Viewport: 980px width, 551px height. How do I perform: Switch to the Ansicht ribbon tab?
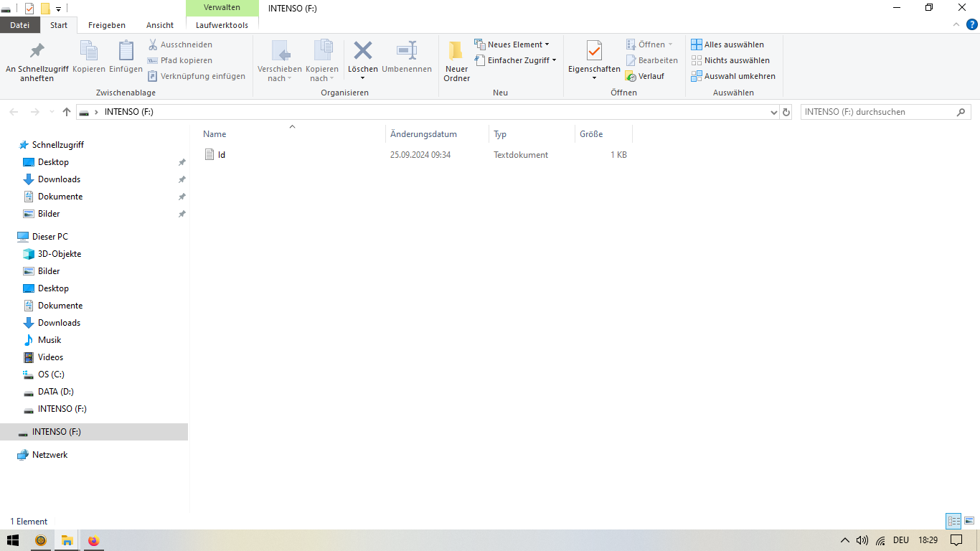(x=160, y=25)
